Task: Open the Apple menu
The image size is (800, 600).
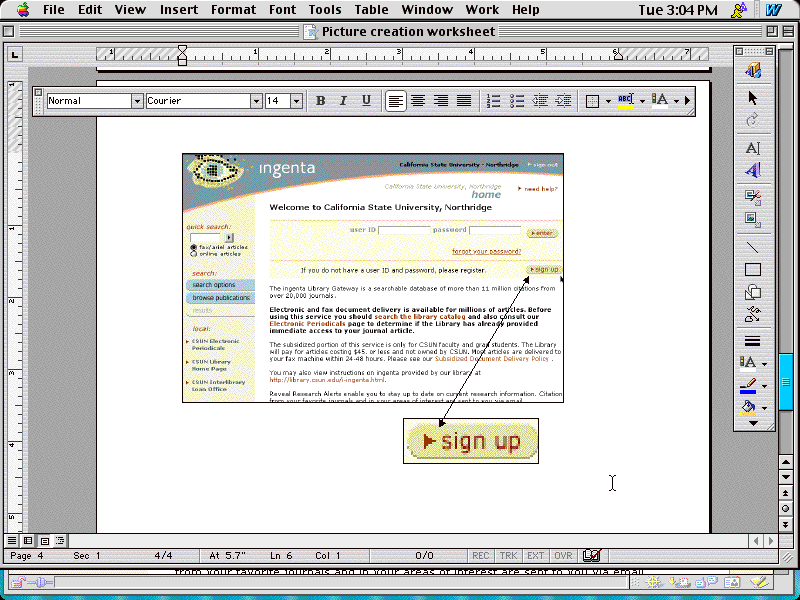Action: point(23,10)
